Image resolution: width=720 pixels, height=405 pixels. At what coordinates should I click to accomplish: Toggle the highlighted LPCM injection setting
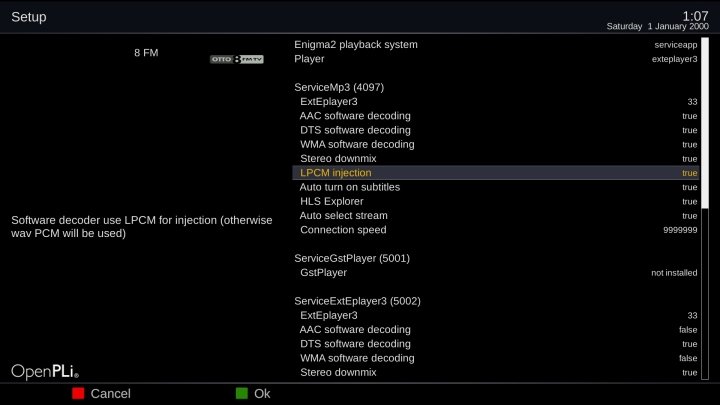tap(497, 173)
